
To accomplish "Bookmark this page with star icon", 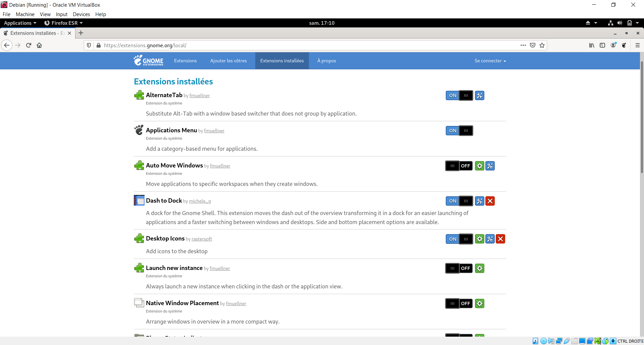I will 542,45.
